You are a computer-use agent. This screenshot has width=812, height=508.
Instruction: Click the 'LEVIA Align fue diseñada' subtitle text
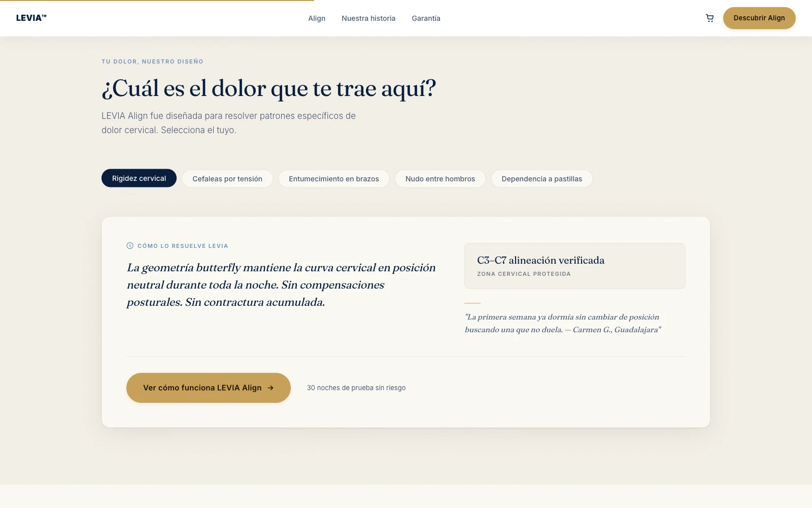pos(228,123)
